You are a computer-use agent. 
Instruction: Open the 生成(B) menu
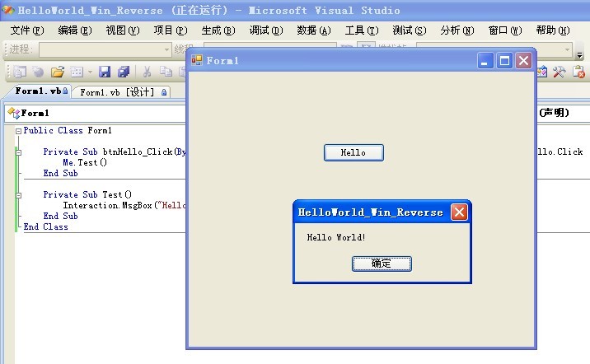[x=218, y=30]
